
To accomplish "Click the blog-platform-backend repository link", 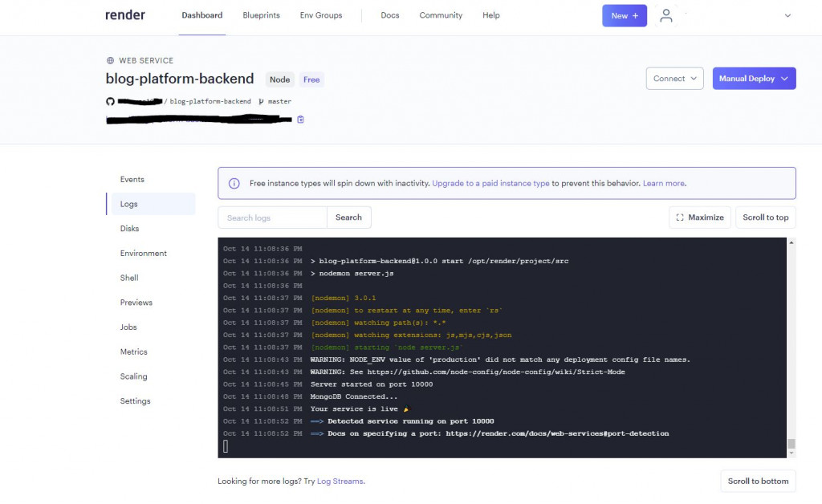I will click(x=210, y=101).
